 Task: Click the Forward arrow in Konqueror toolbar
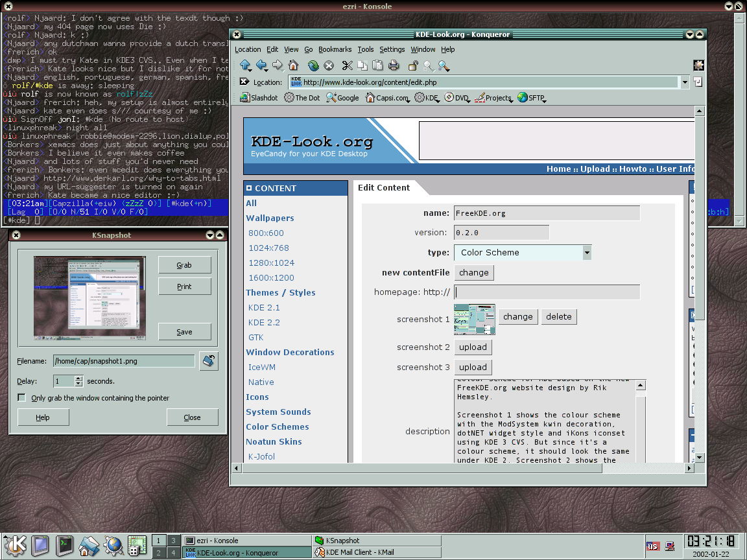click(278, 65)
